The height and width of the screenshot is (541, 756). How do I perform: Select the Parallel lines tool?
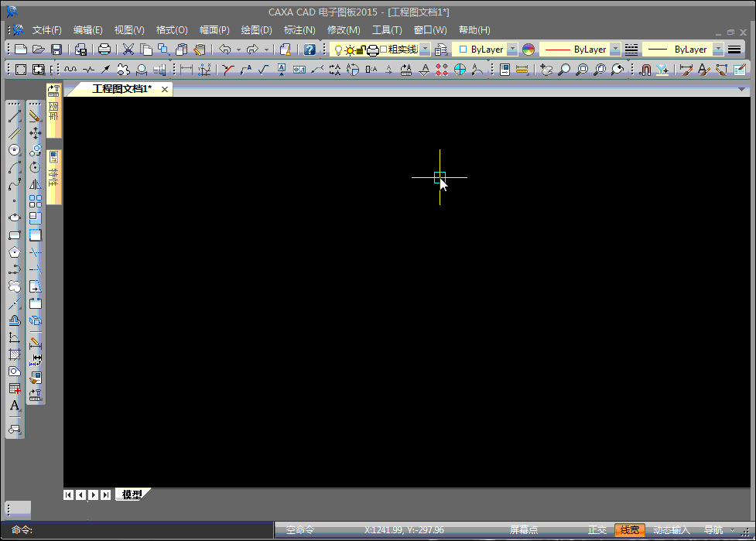point(15,133)
